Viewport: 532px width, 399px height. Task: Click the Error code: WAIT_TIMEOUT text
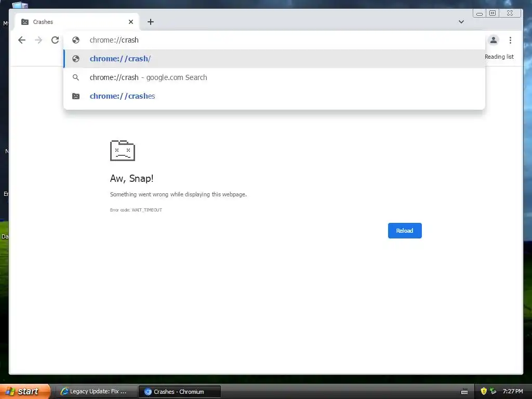(x=136, y=210)
